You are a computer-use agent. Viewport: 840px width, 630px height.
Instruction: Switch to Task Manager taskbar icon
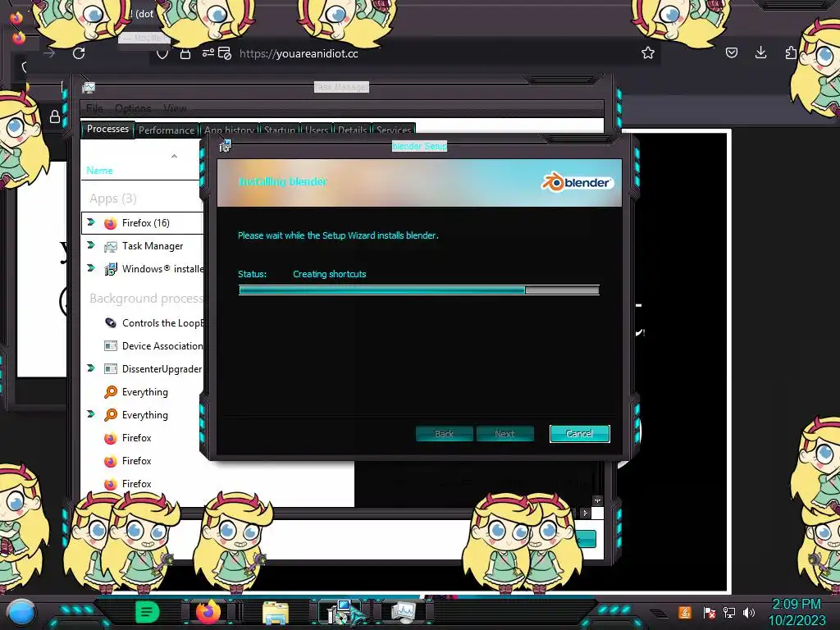[x=403, y=612]
